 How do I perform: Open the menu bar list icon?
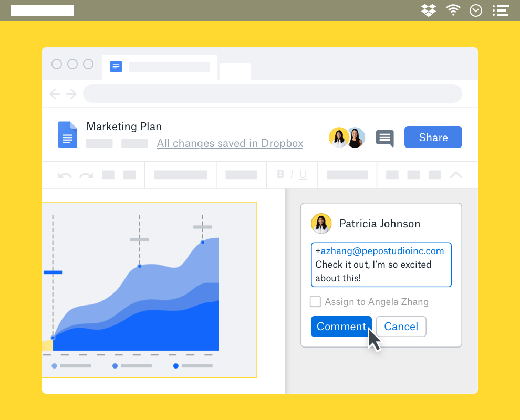click(x=501, y=10)
